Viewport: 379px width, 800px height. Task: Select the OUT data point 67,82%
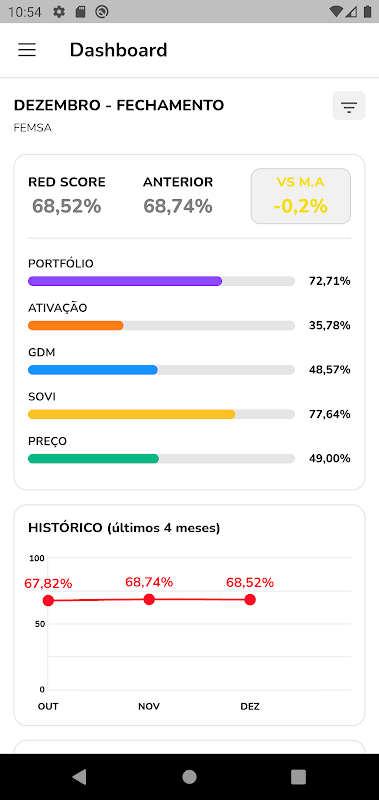tap(48, 601)
